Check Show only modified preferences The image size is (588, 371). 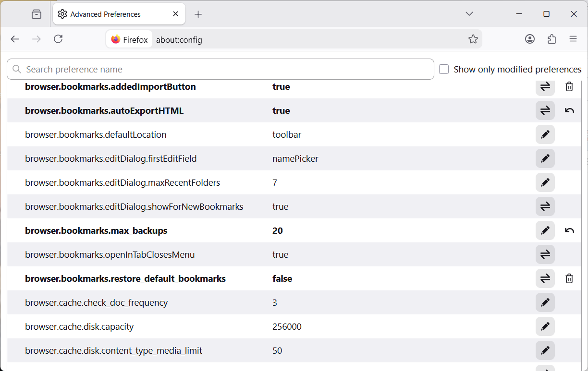[x=444, y=70]
